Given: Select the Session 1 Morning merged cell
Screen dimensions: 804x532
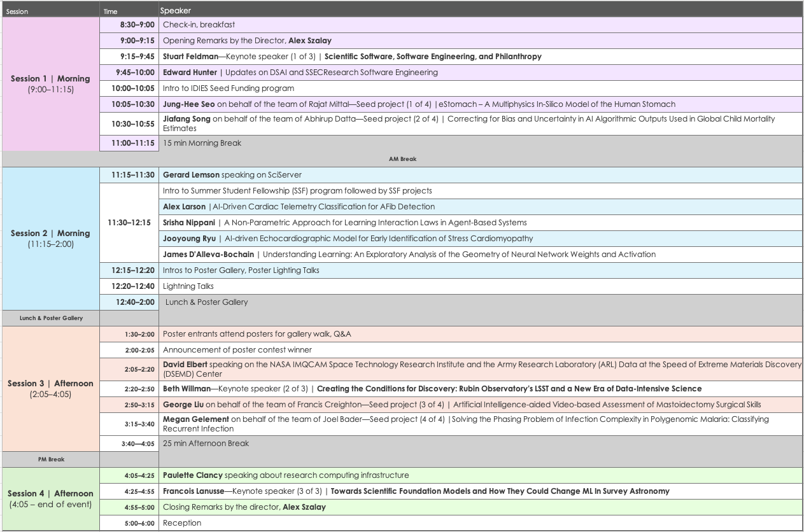Looking at the screenshot, I should [51, 84].
